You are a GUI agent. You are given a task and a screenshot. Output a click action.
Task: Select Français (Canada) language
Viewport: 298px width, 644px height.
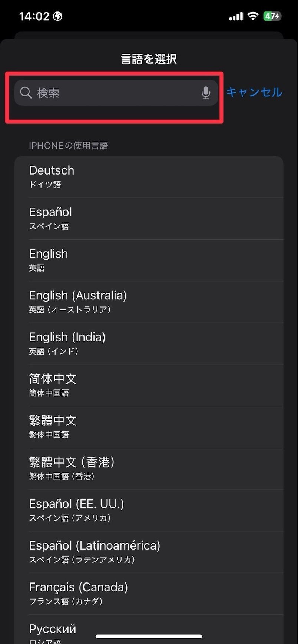(148, 594)
